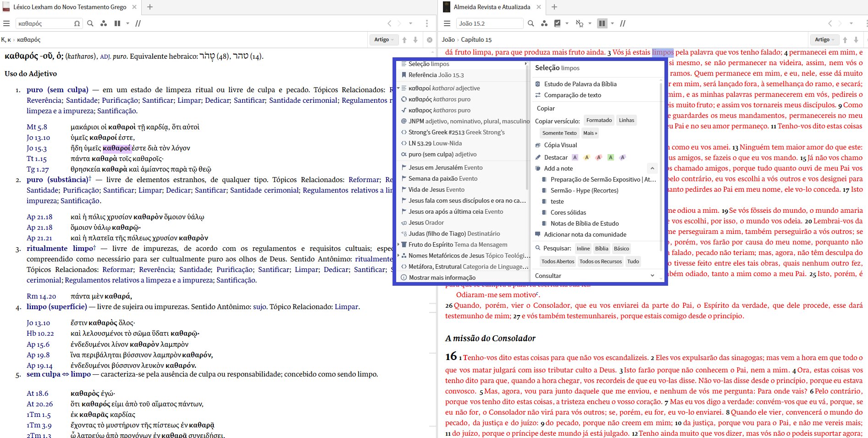The width and height of the screenshot is (868, 438).
Task: Go to previous article in lexicon
Action: click(404, 40)
